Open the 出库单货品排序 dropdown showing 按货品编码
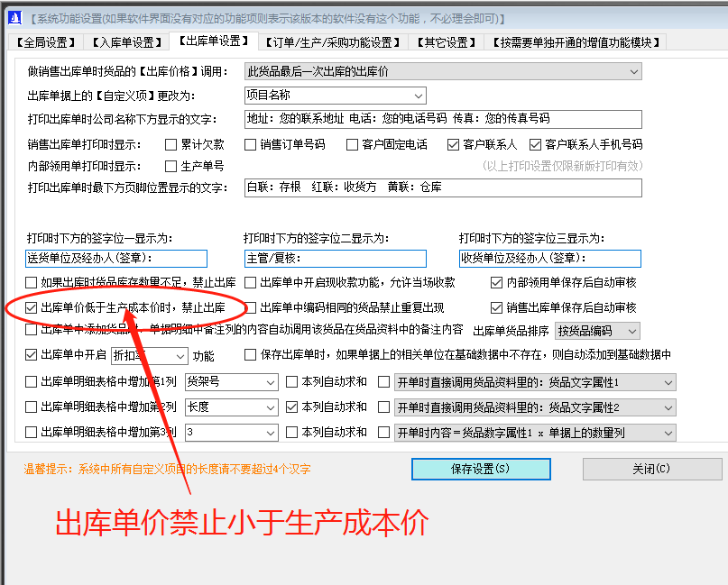 pyautogui.click(x=597, y=331)
